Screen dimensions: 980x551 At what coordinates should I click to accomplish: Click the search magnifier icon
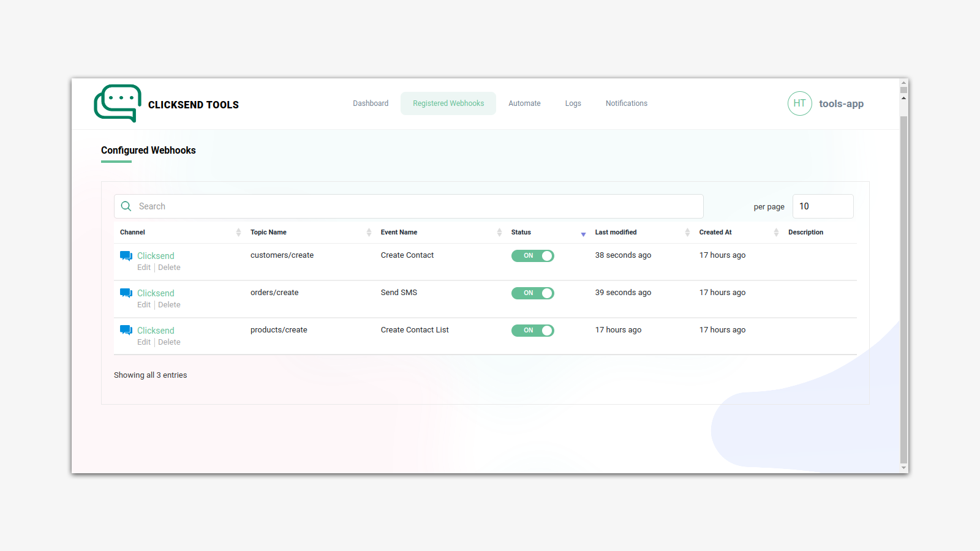click(x=126, y=206)
